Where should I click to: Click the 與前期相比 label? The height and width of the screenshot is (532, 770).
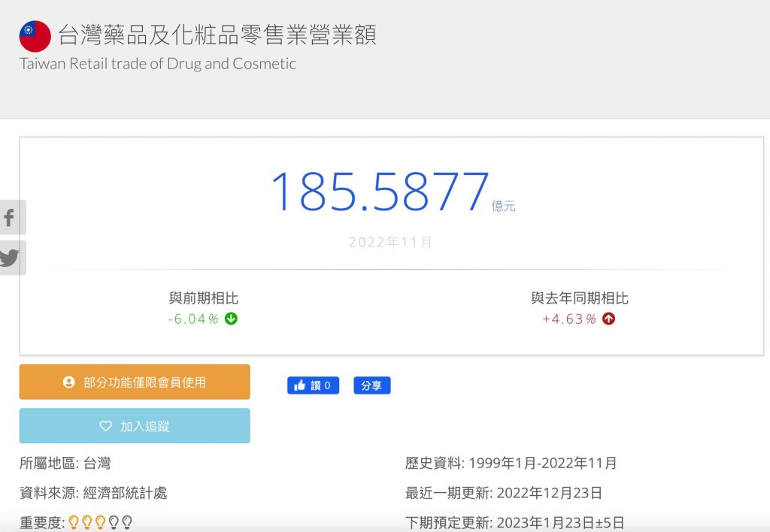pos(203,298)
